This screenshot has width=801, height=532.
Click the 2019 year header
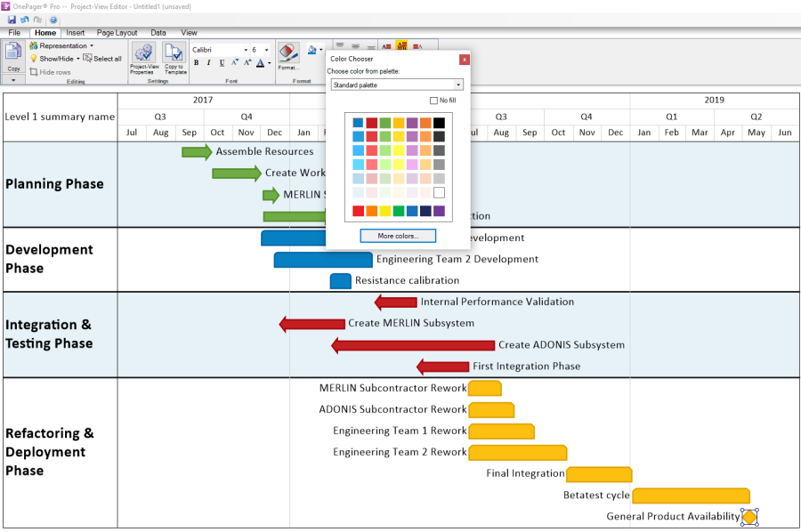(x=714, y=100)
